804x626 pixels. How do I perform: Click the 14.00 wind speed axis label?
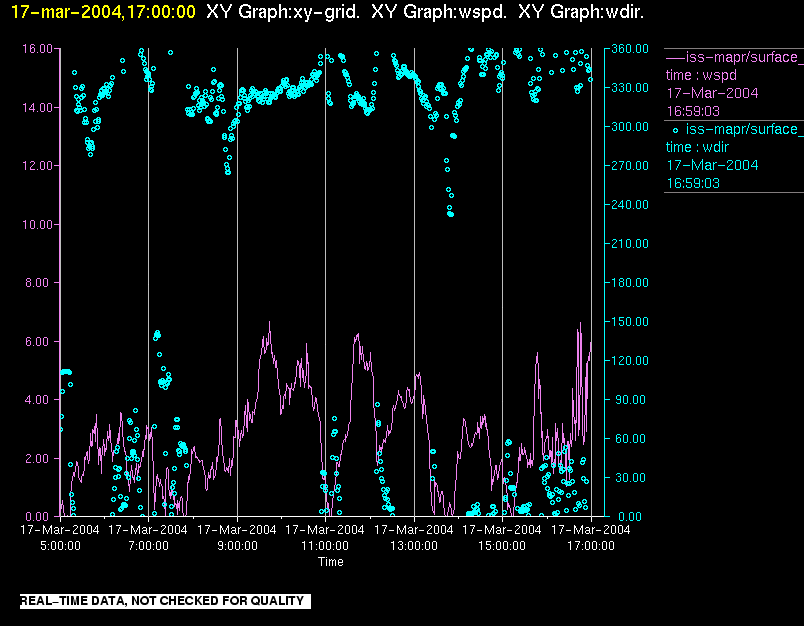click(x=37, y=108)
